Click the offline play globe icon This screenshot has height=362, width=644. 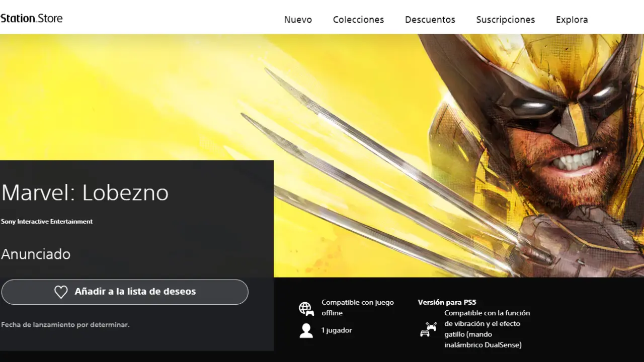(x=306, y=308)
